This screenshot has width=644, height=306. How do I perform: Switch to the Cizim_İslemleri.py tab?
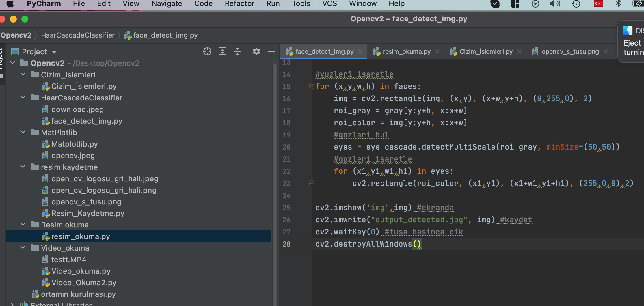click(x=486, y=51)
